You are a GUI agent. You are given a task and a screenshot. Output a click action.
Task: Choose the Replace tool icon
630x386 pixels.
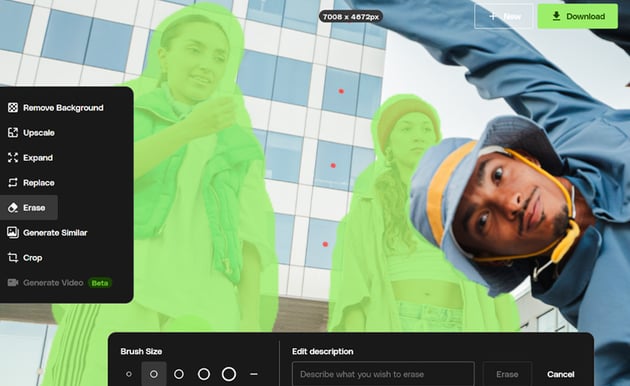[13, 183]
